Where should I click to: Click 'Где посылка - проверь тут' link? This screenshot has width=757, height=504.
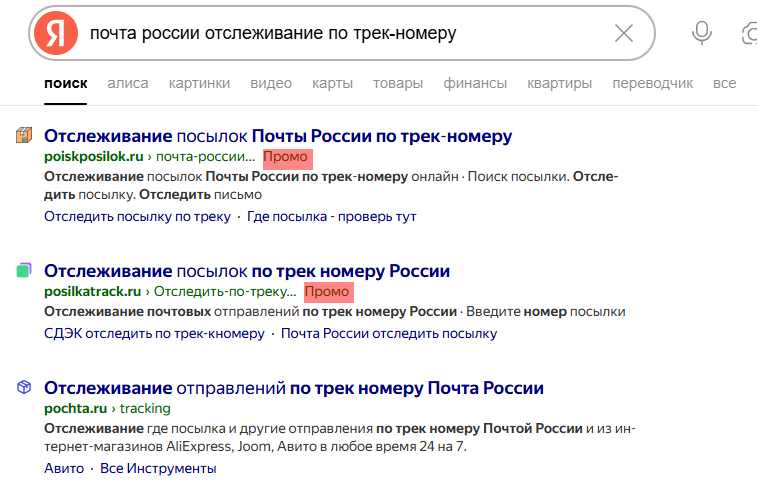[331, 216]
